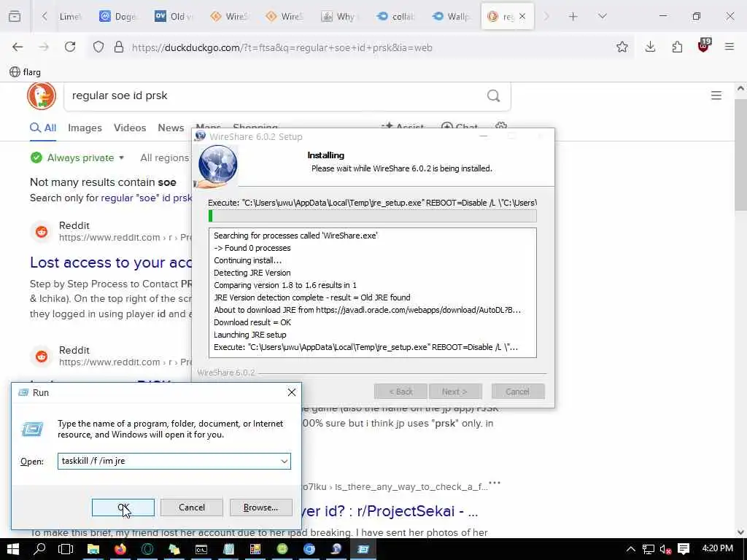
Task: Expand the Run dialog Open history dropdown
Action: [x=284, y=461]
